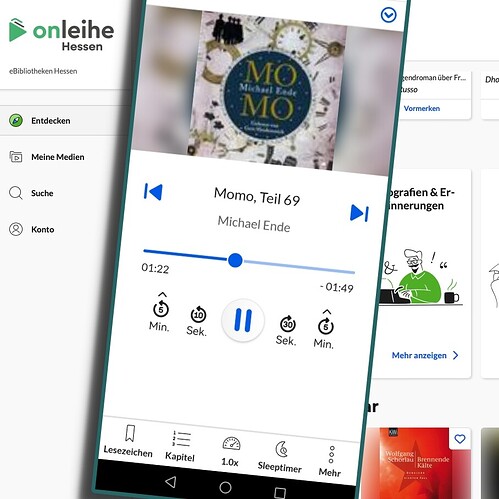Image resolution: width=499 pixels, height=499 pixels.
Task: Open the Sleeptimer
Action: click(x=280, y=457)
